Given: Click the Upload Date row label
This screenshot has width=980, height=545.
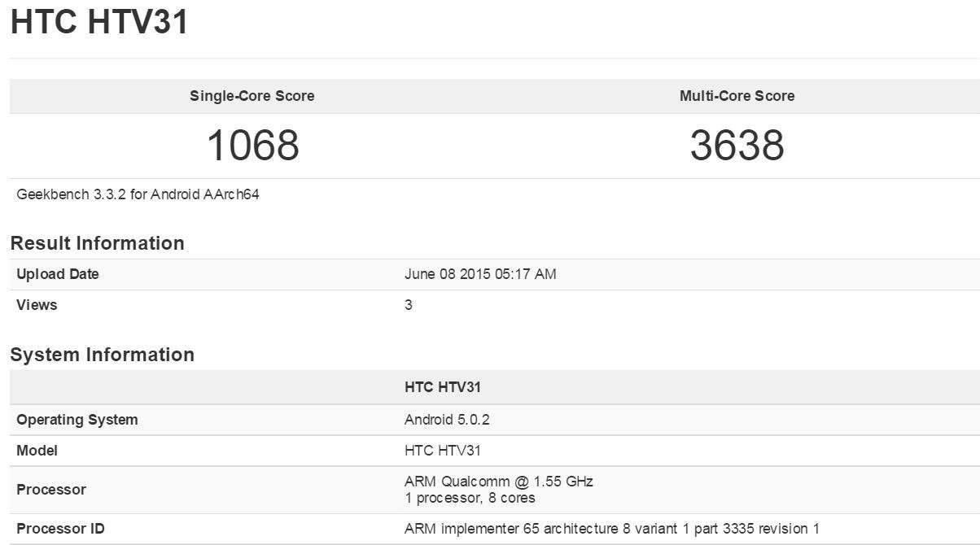Looking at the screenshot, I should coord(58,274).
